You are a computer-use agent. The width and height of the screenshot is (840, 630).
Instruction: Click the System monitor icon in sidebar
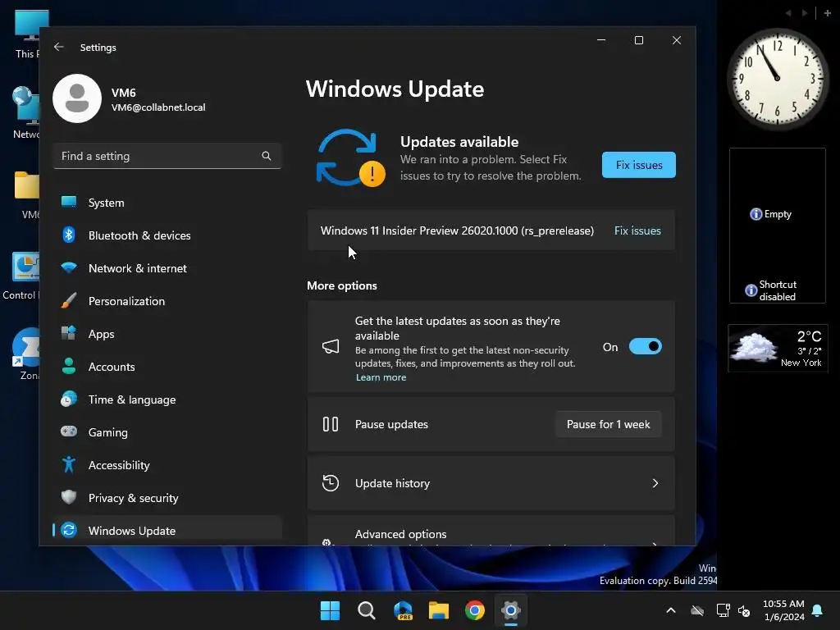point(69,202)
